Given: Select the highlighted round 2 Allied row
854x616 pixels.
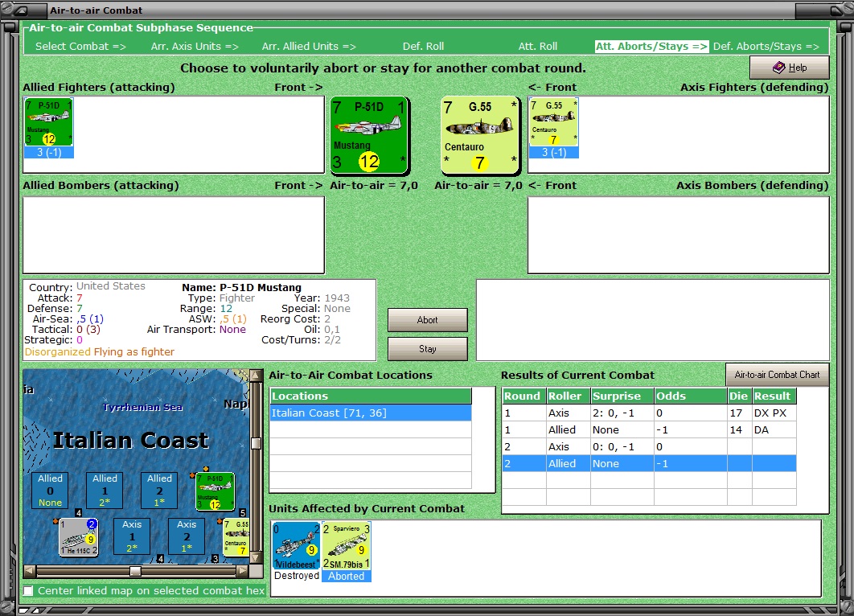Looking at the screenshot, I should (x=649, y=463).
